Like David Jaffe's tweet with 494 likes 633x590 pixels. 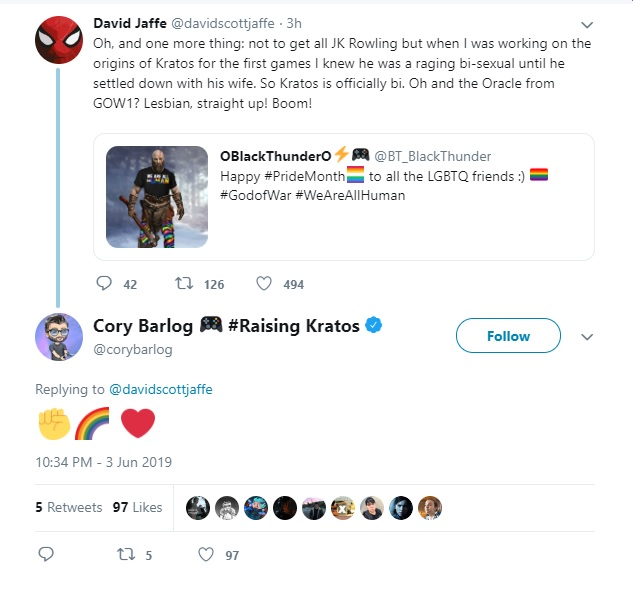click(x=264, y=283)
